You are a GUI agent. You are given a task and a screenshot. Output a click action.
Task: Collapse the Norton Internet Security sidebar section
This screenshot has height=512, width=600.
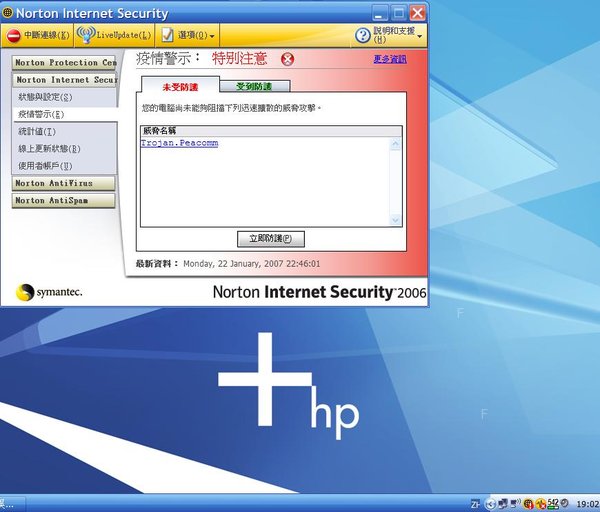click(x=65, y=80)
